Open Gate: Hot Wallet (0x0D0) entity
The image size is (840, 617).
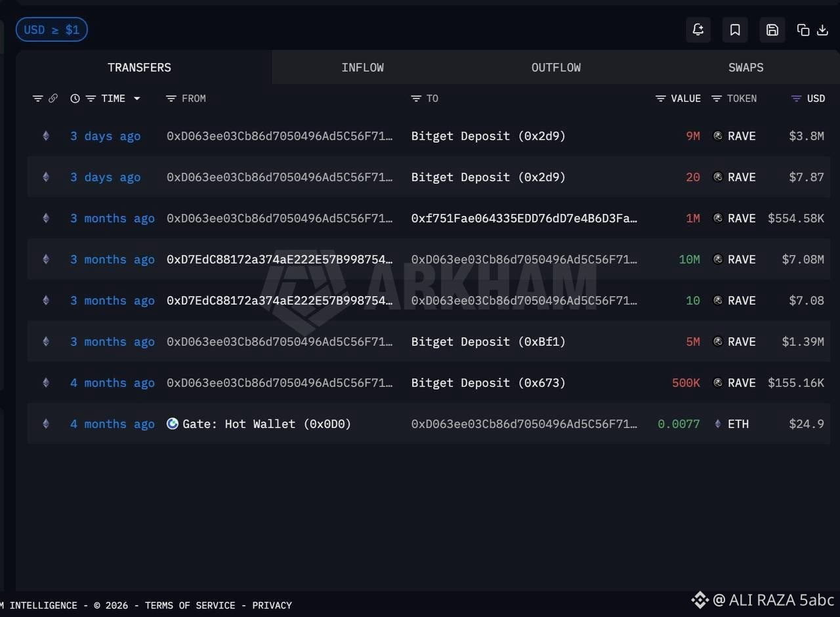(x=266, y=424)
